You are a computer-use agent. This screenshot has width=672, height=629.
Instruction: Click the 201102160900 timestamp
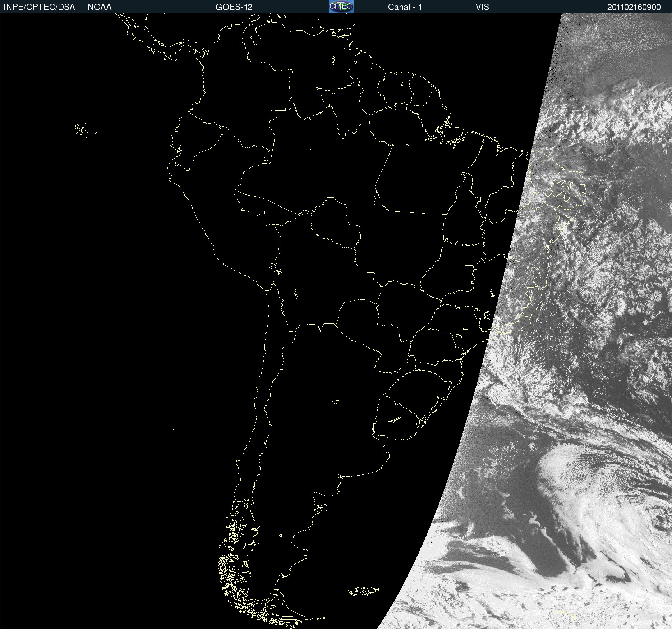[x=634, y=7]
